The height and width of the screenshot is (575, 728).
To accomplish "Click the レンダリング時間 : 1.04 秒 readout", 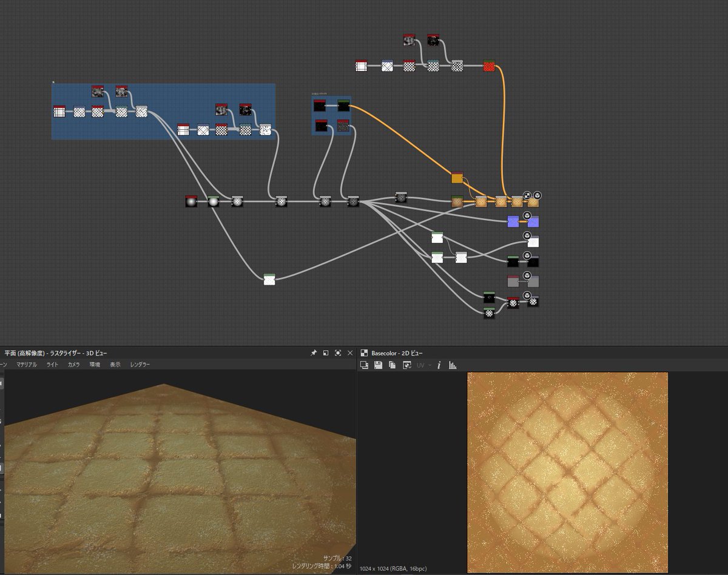I will tap(322, 566).
